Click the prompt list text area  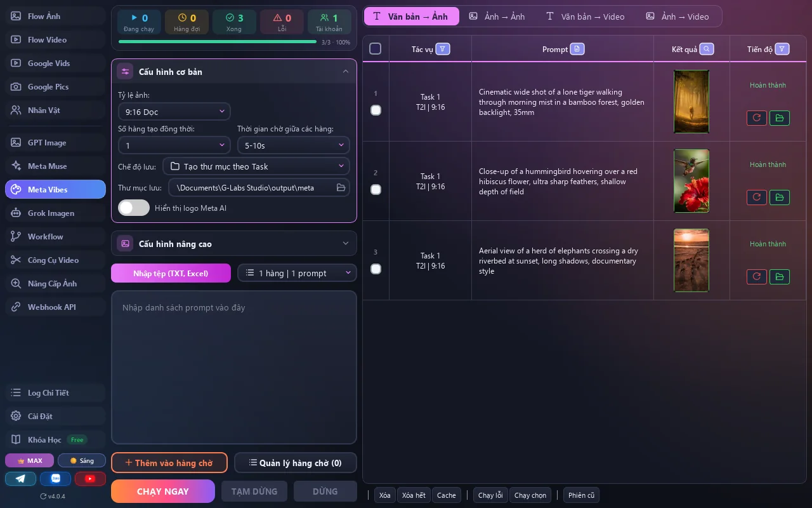coord(234,368)
